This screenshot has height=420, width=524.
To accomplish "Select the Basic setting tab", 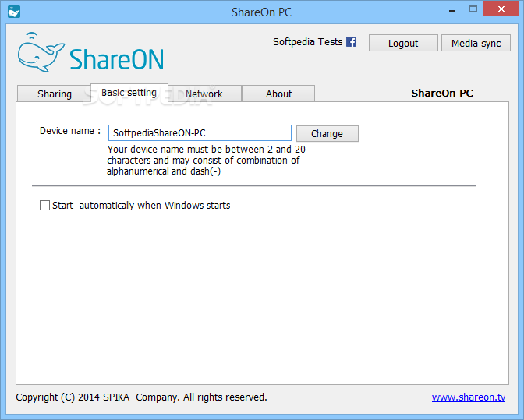I will [x=129, y=93].
